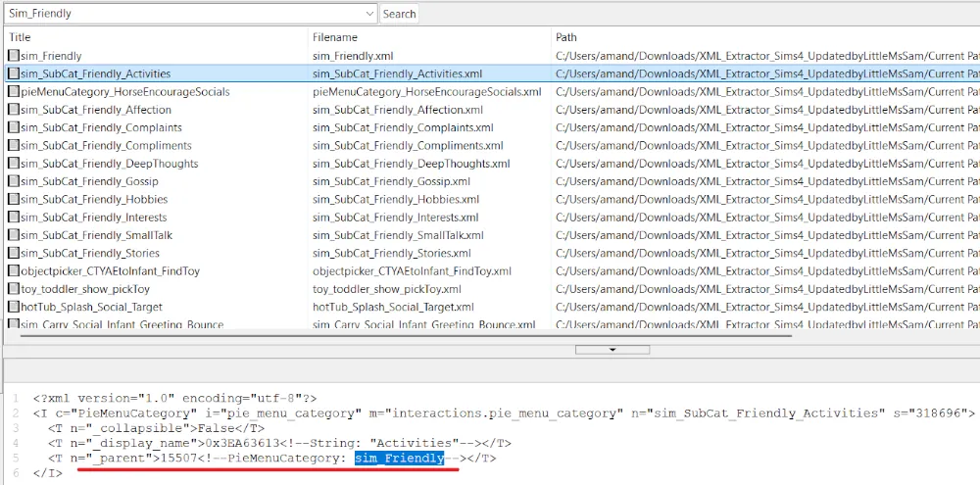Select sim_SubCat_Friendly_Activities in the Title column
The image size is (980, 485).
click(96, 73)
